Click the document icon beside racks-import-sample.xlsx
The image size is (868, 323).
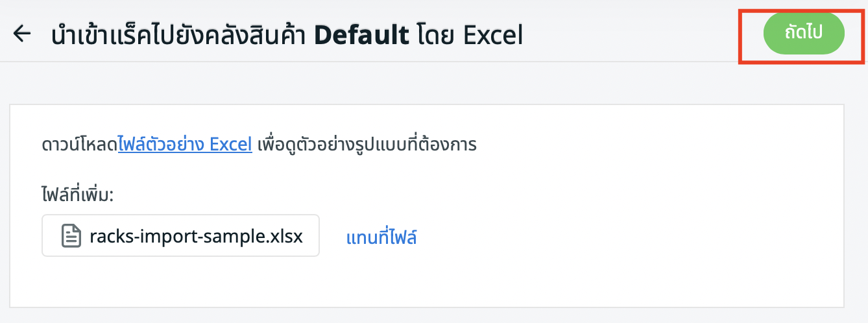click(71, 235)
